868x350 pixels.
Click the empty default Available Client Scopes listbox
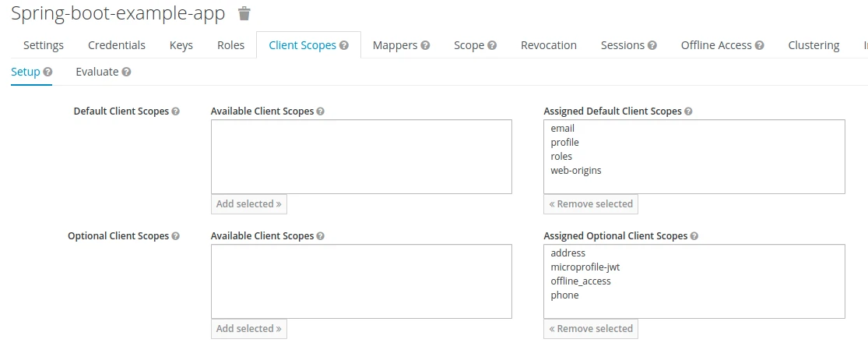click(x=361, y=157)
